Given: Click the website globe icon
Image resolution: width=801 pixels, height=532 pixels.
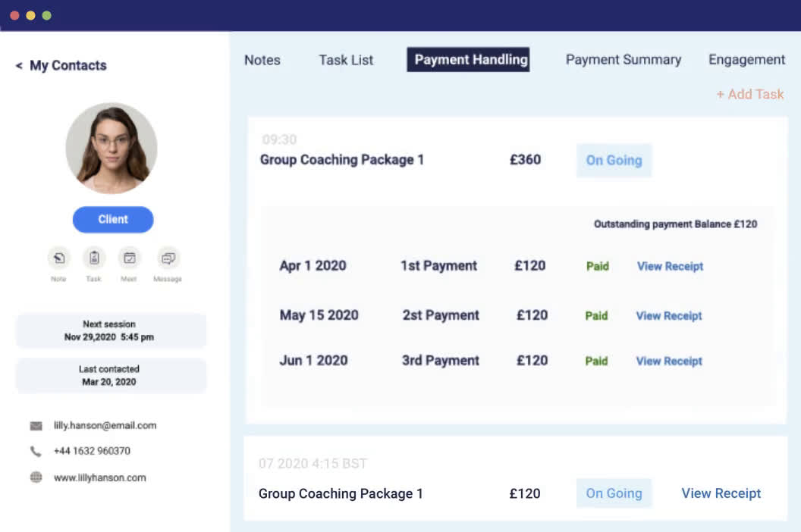Looking at the screenshot, I should tap(36, 478).
